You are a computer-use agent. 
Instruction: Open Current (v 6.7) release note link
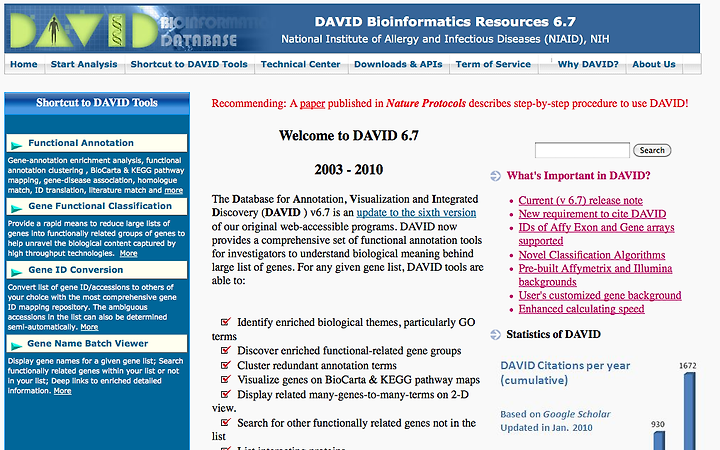(x=580, y=201)
